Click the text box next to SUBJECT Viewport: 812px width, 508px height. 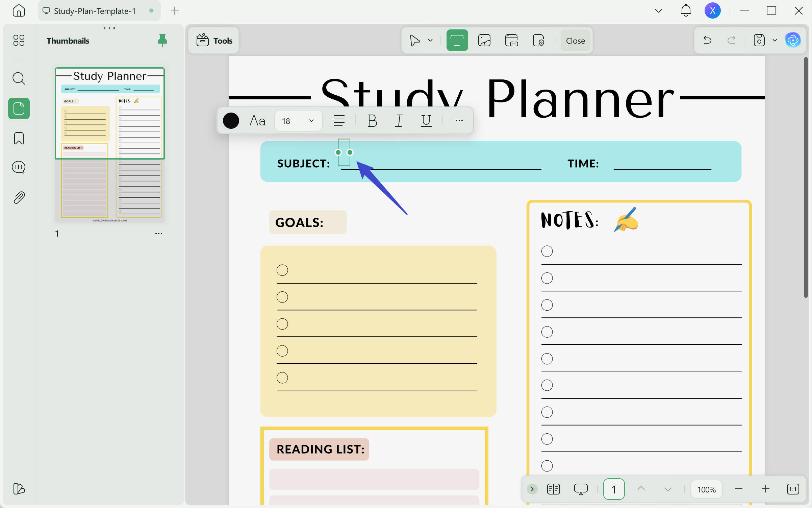(344, 152)
